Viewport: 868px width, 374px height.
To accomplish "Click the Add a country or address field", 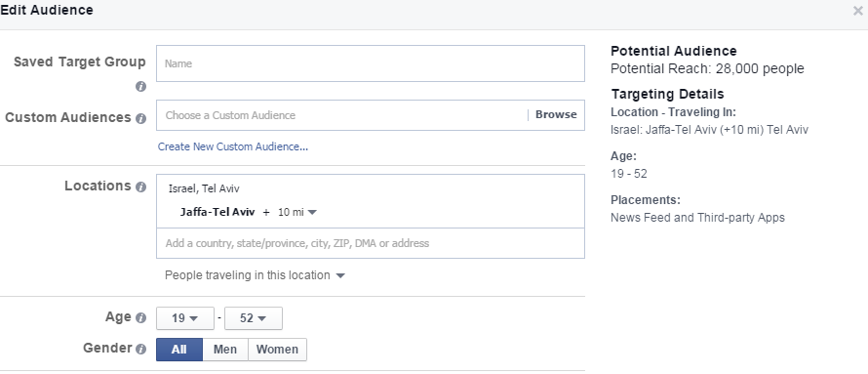I will pos(371,243).
